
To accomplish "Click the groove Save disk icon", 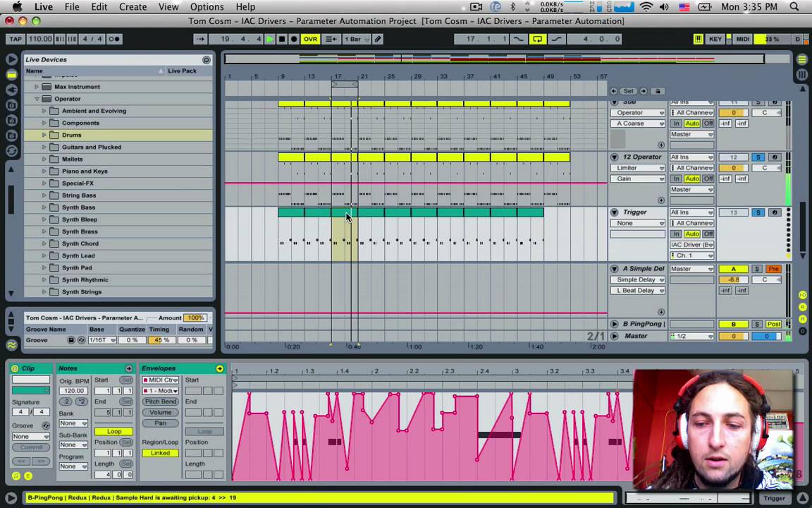I will tap(71, 340).
